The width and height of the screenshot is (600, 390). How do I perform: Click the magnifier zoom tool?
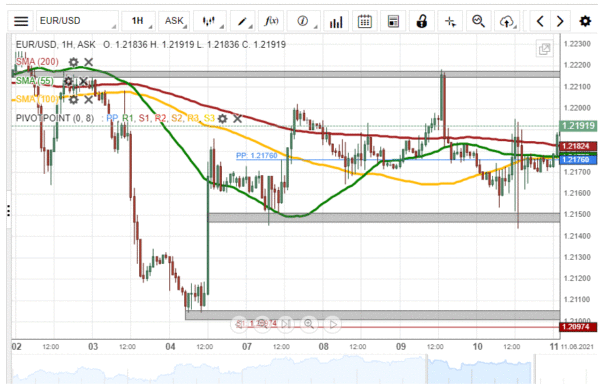pos(478,21)
